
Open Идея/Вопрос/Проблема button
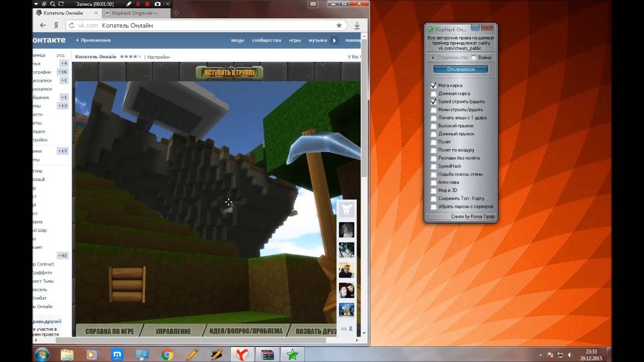point(246,331)
